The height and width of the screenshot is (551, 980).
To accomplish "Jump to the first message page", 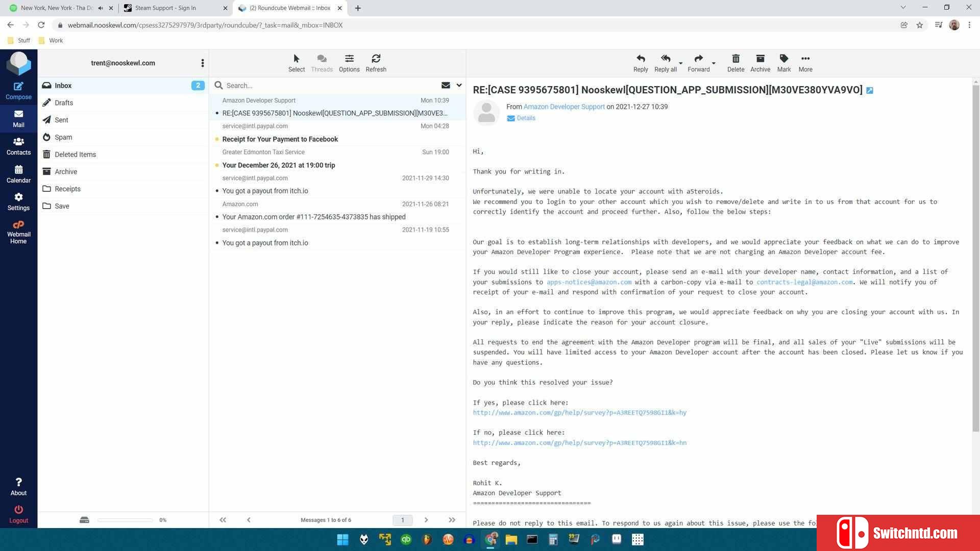I will coord(223,520).
